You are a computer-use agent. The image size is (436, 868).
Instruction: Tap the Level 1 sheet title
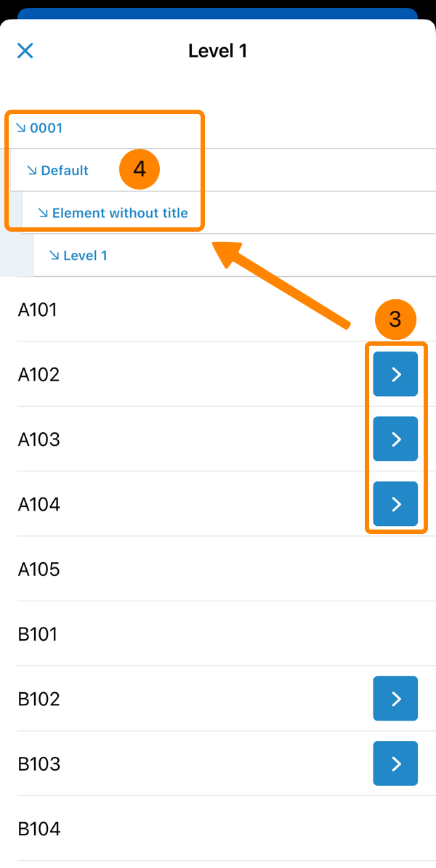click(x=218, y=51)
